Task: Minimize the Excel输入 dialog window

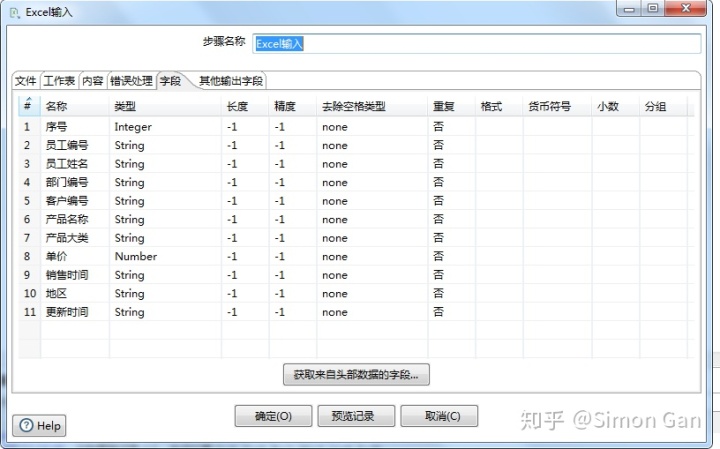Action: click(x=629, y=9)
